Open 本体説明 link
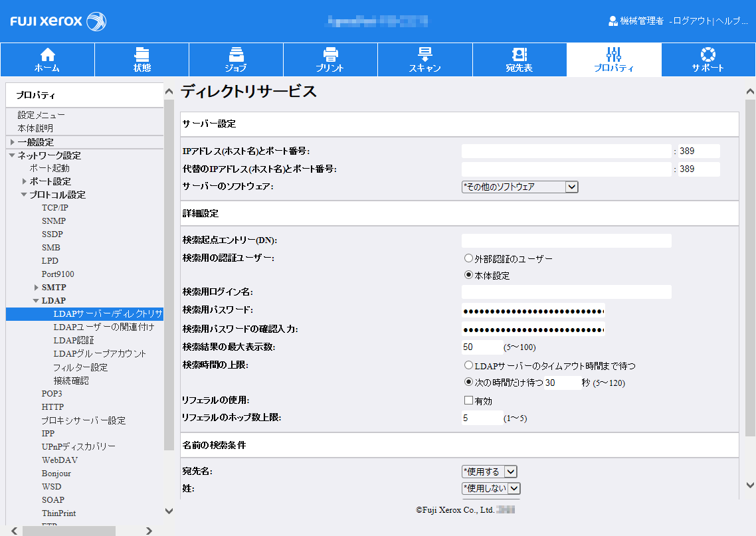This screenshot has height=536, width=756. click(x=35, y=128)
